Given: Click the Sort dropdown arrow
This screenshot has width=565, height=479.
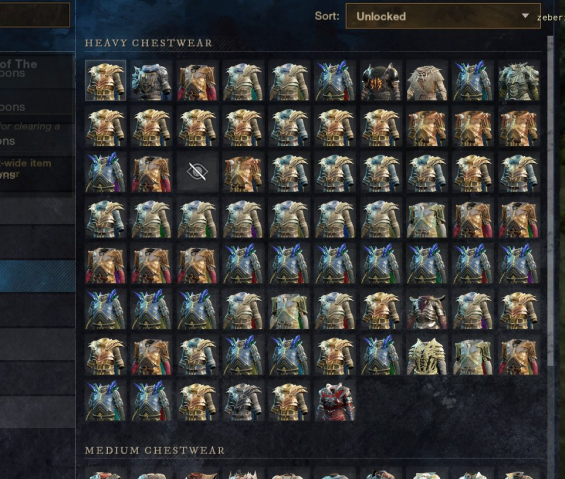Looking at the screenshot, I should point(525,16).
